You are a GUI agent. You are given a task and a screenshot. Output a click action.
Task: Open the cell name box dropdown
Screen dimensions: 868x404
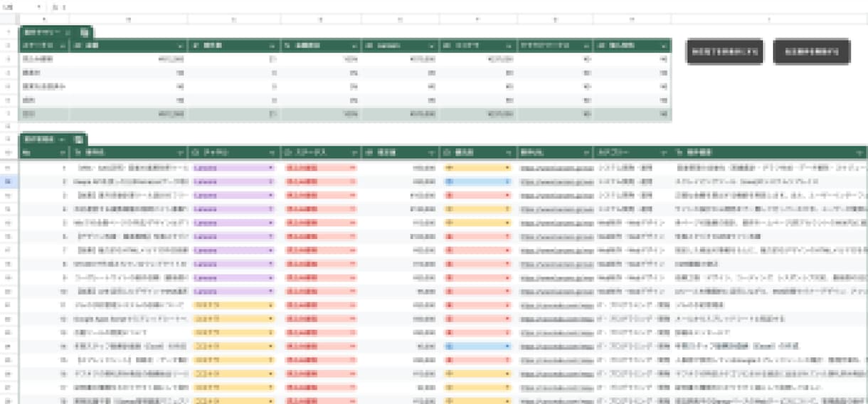pyautogui.click(x=38, y=6)
